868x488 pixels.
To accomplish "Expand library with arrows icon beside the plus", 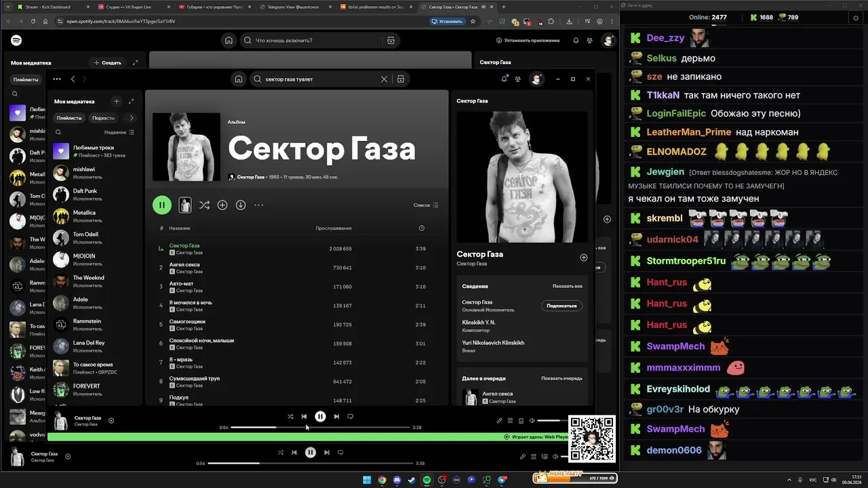I will pyautogui.click(x=131, y=101).
